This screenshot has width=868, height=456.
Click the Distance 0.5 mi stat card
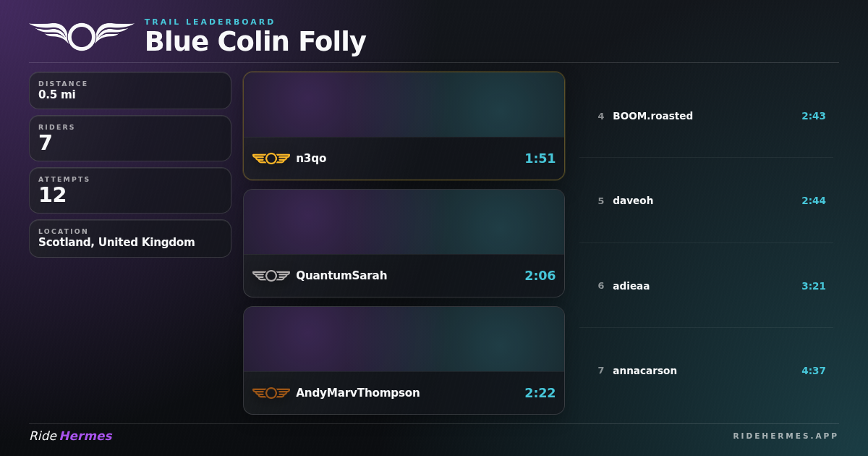click(x=130, y=90)
